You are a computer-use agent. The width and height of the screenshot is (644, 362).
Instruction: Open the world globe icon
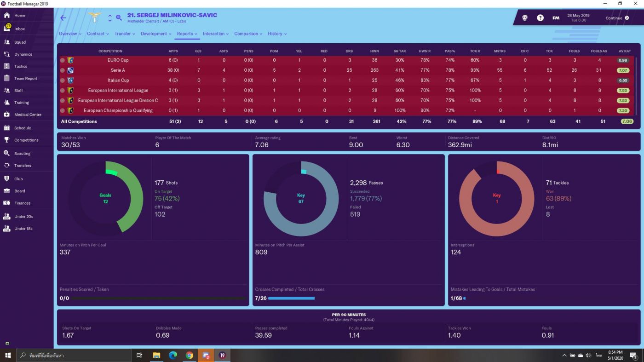[525, 18]
